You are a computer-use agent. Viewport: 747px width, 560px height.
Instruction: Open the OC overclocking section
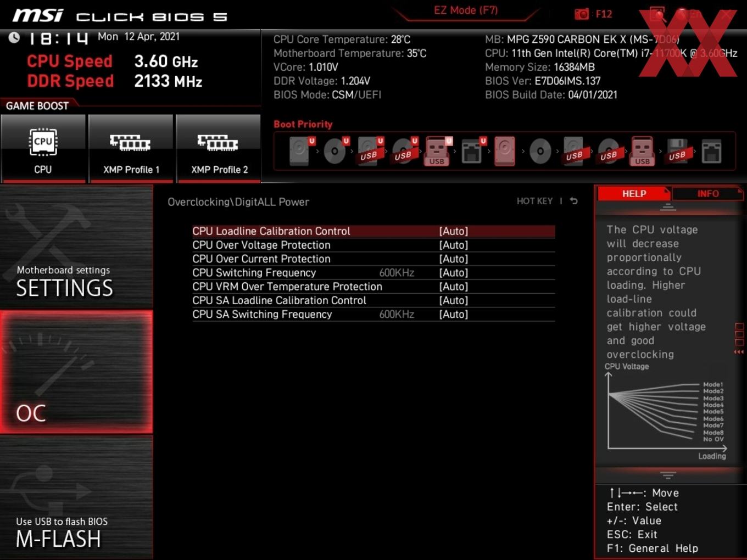click(76, 372)
